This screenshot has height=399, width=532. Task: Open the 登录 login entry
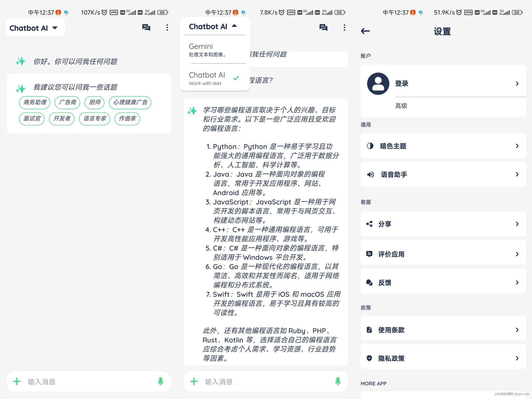(x=443, y=84)
